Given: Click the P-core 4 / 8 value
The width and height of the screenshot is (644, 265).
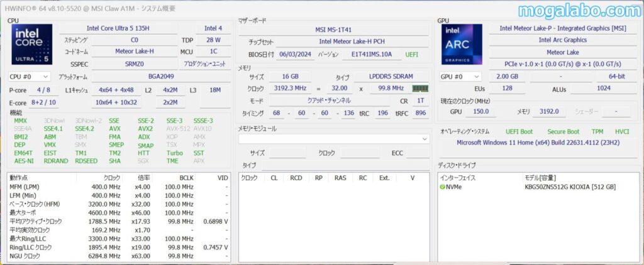Looking at the screenshot, I should (43, 90).
